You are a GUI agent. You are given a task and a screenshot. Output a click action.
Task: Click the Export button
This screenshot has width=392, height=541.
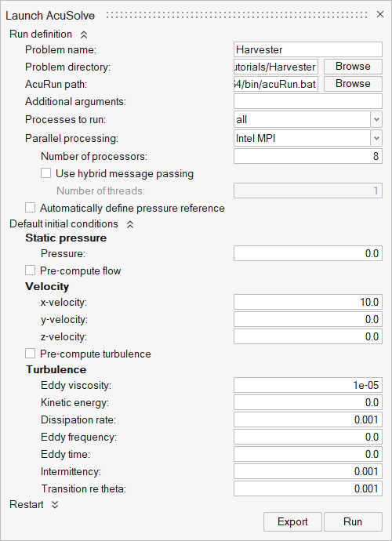tap(292, 521)
